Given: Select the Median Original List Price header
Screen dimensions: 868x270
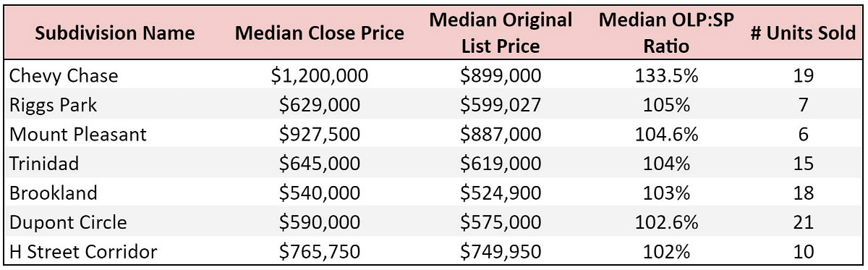Looking at the screenshot, I should tap(501, 33).
